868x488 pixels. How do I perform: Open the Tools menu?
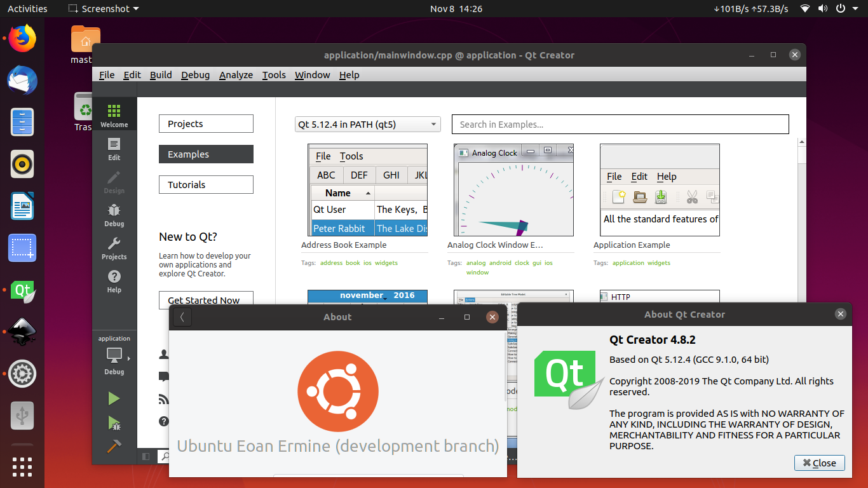(x=273, y=74)
